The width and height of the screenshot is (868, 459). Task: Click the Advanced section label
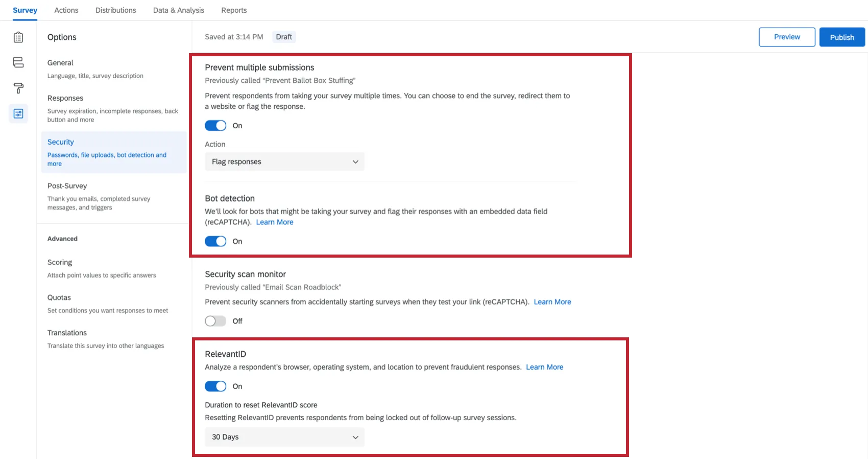pos(62,239)
